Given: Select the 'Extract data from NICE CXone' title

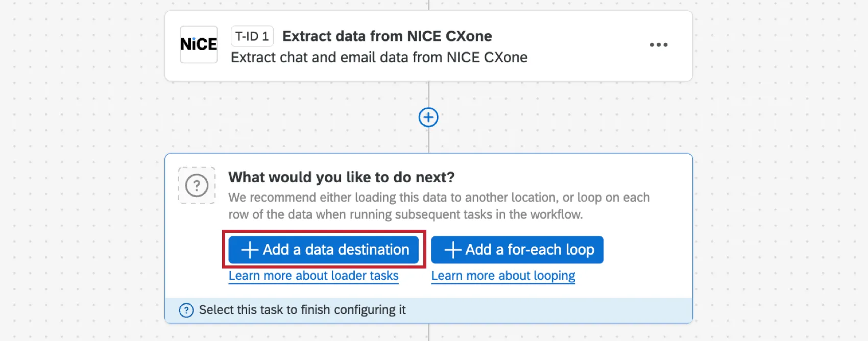Looking at the screenshot, I should [x=387, y=36].
